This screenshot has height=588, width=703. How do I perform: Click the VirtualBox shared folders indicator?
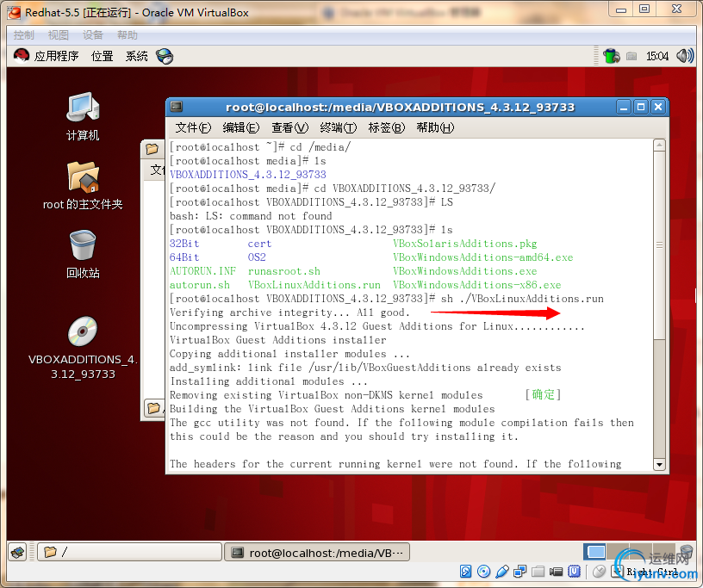point(538,572)
